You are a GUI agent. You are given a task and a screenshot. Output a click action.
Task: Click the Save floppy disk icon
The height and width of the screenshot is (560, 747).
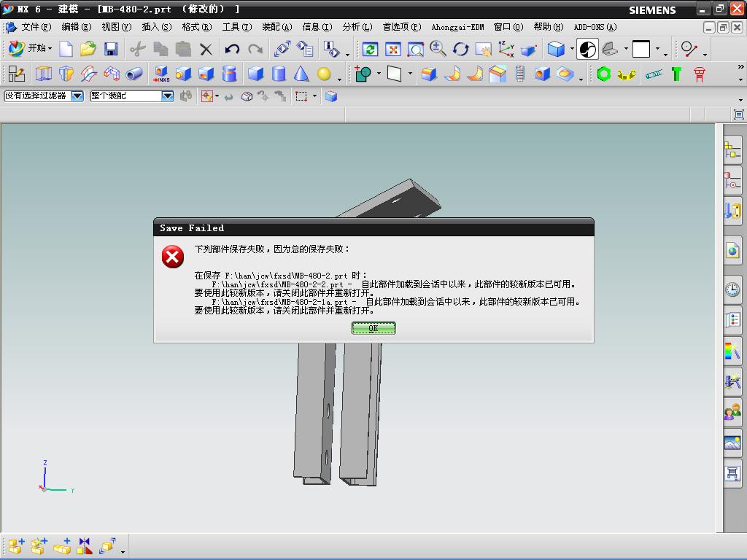(111, 49)
